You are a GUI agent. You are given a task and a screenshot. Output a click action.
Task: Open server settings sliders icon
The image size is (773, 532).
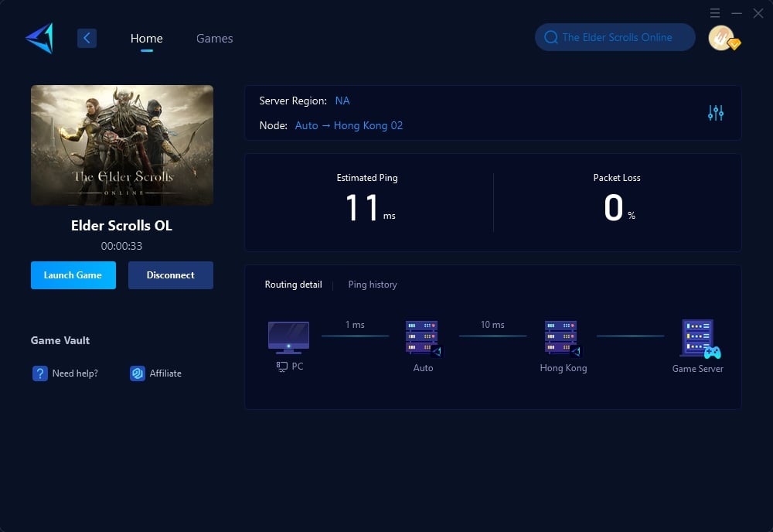(x=715, y=113)
